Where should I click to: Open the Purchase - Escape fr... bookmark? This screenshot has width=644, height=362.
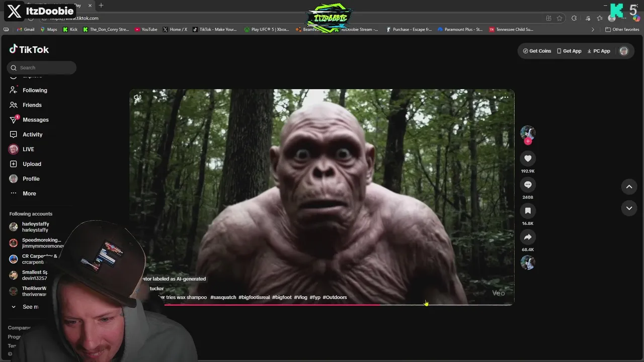click(409, 30)
